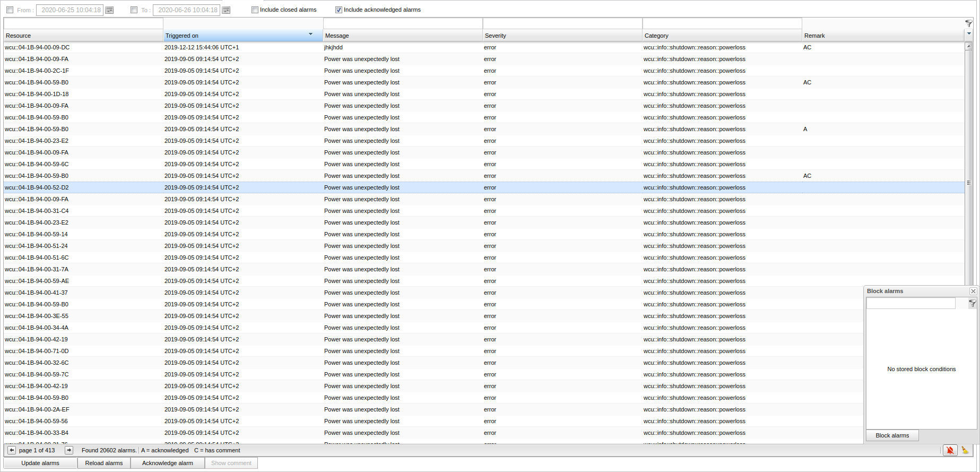Image resolution: width=980 pixels, height=472 pixels.
Task: Click the red crossed-bell block alarms icon
Action: [x=950, y=450]
